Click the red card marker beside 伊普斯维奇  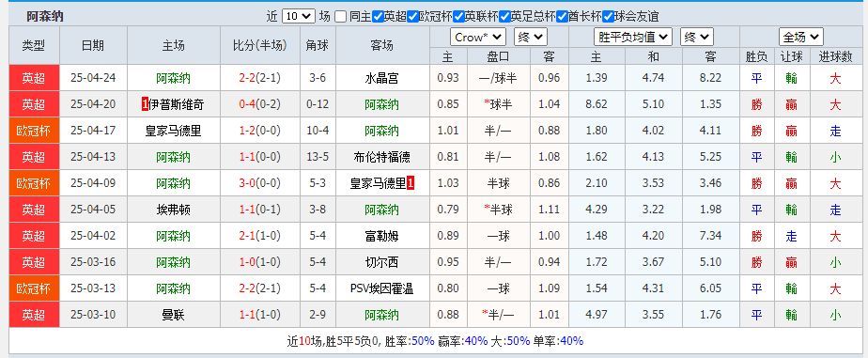click(x=145, y=104)
